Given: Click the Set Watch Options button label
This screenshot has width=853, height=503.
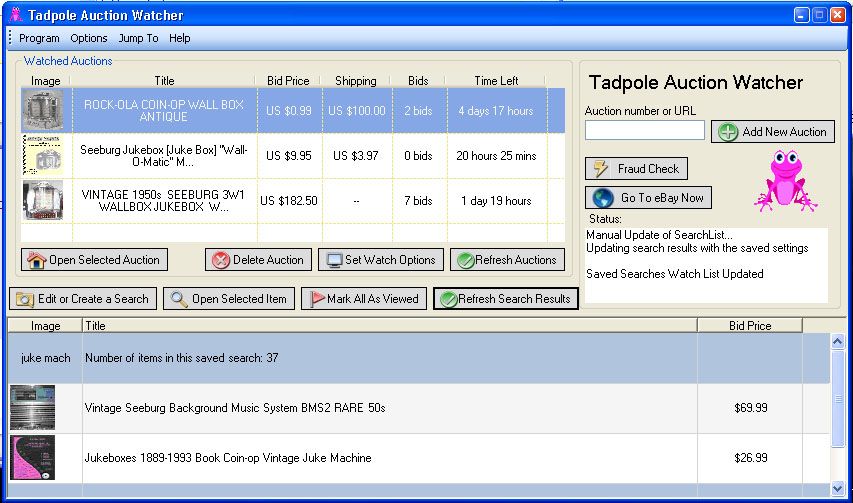Looking at the screenshot, I should [390, 260].
